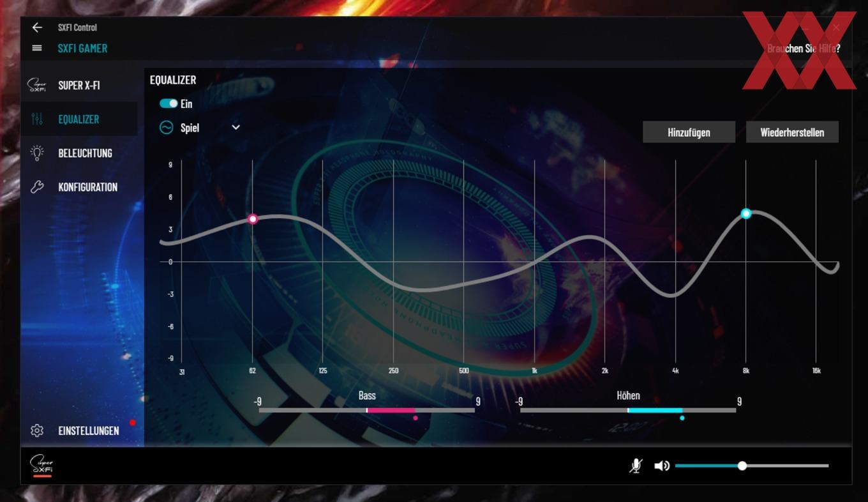
Task: Click the master volume slider handle
Action: coord(742,466)
